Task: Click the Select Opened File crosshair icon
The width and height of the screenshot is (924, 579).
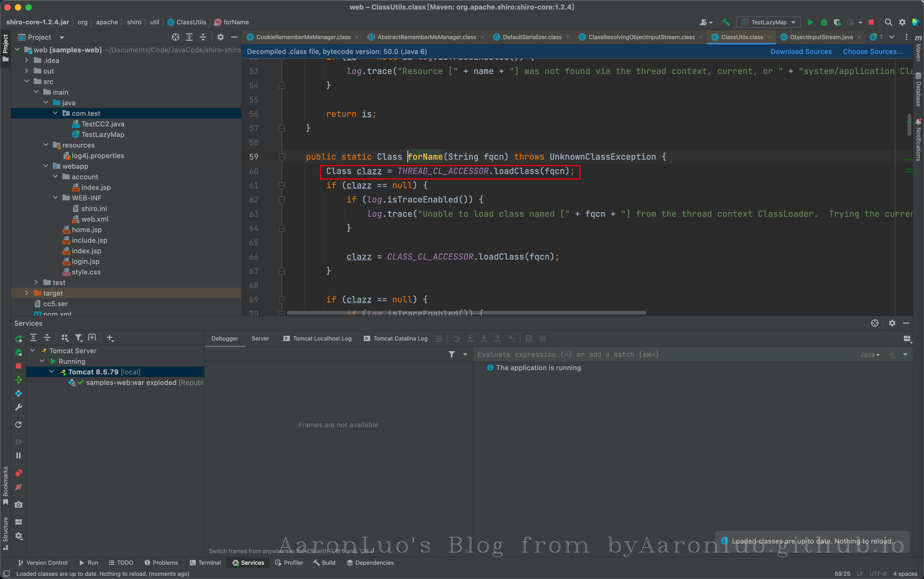Action: (175, 37)
